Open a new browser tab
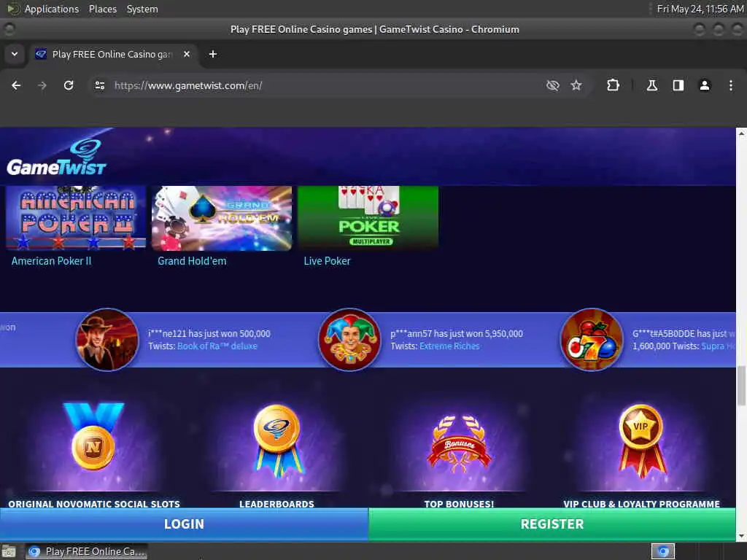 (x=213, y=54)
